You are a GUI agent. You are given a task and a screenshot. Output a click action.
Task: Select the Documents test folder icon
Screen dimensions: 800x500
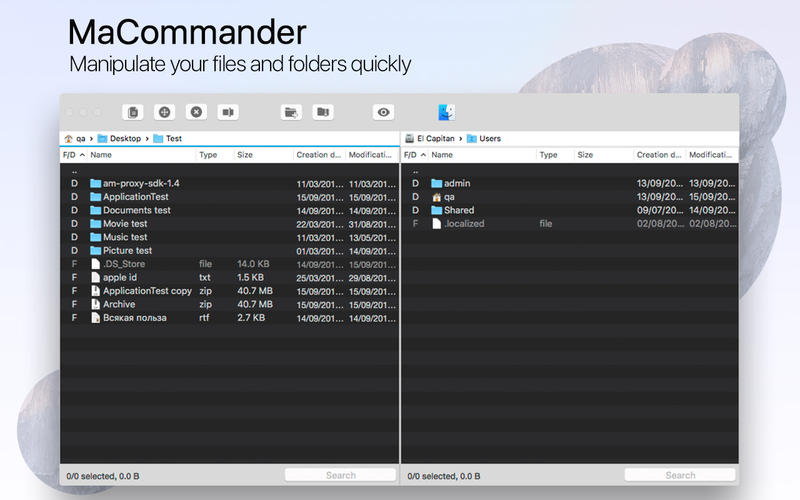pos(95,210)
